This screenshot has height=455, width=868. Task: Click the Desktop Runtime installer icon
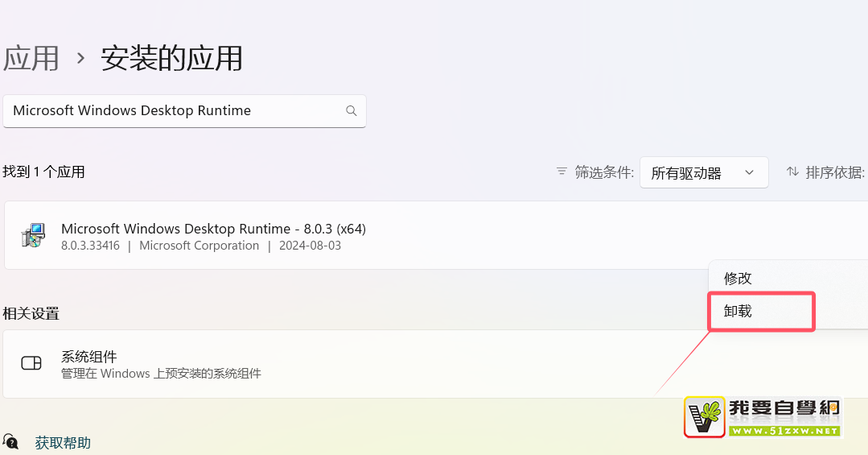32,235
